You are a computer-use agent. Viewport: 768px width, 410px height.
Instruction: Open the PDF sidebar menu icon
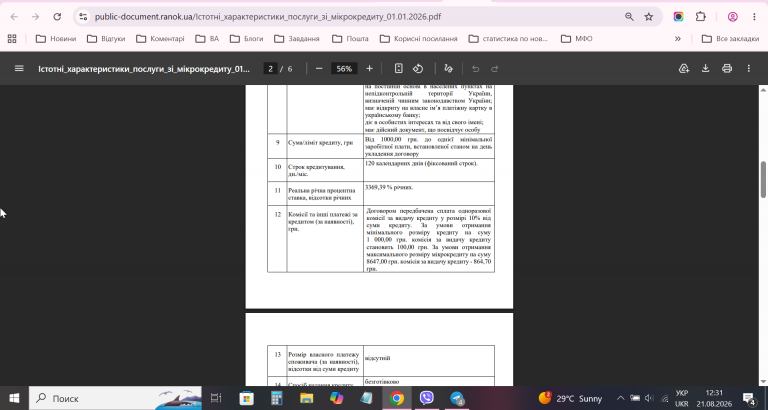pyautogui.click(x=19, y=69)
